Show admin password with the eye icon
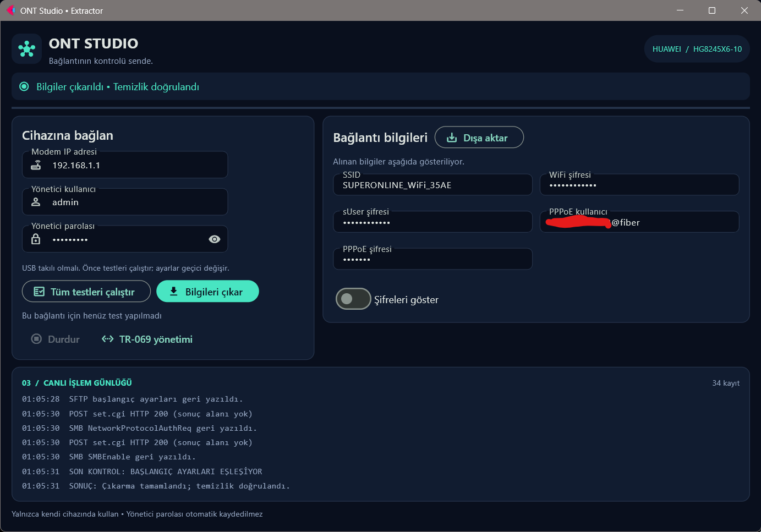Screen dimensions: 761x532 tap(215, 239)
